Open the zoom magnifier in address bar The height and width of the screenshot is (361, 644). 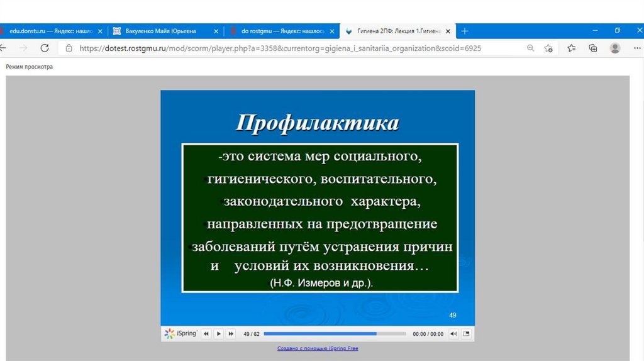coord(531,48)
